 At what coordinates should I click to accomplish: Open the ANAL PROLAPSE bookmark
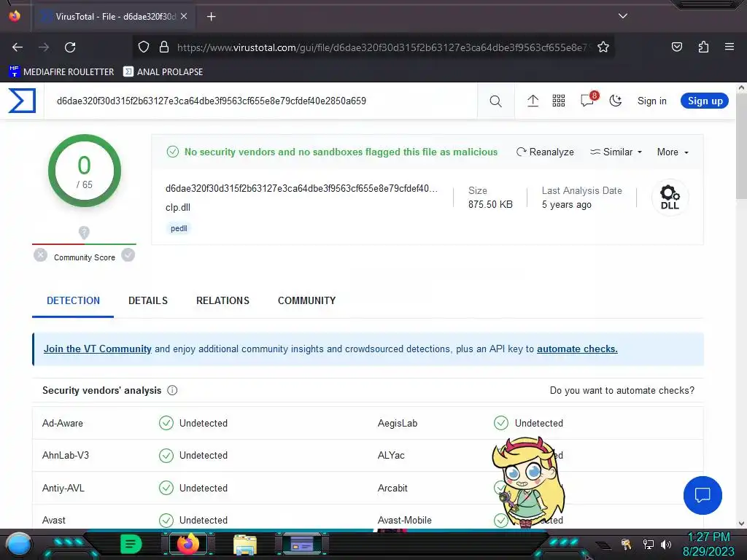pyautogui.click(x=163, y=72)
